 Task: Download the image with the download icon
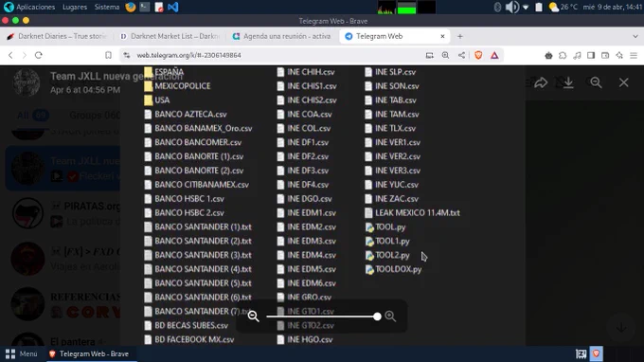[568, 82]
